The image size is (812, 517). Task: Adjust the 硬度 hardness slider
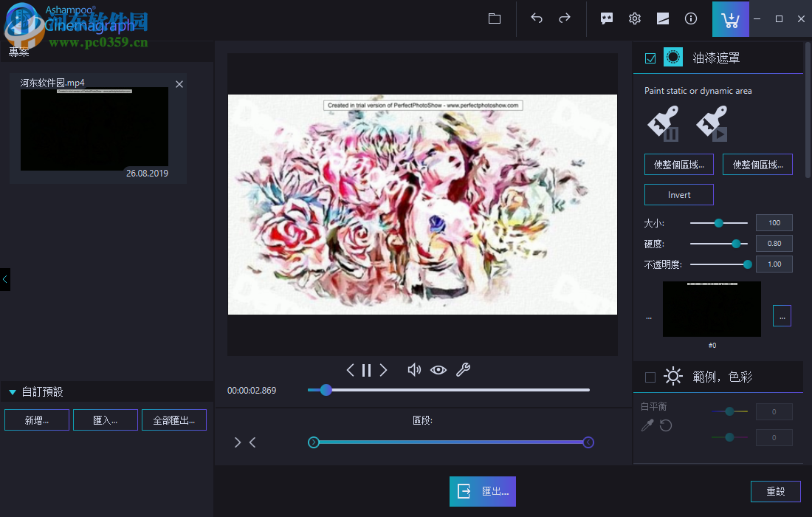(736, 243)
